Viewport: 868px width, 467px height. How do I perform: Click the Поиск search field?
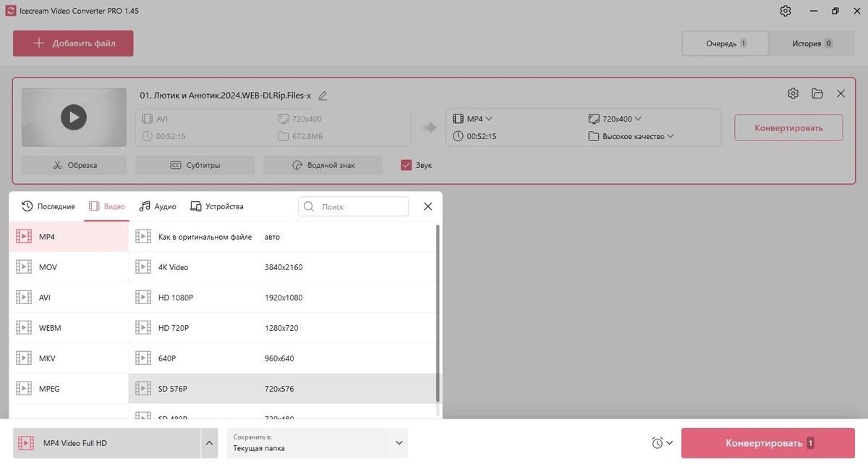click(354, 206)
